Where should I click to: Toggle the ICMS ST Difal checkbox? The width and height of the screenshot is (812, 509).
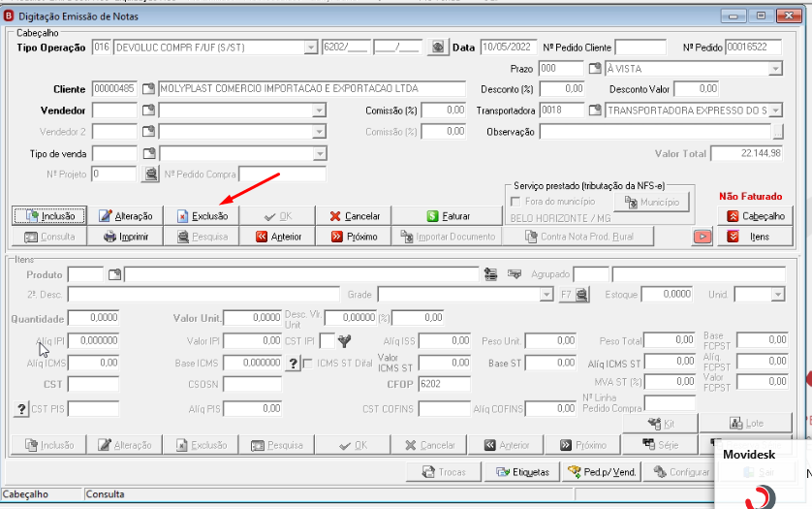pyautogui.click(x=308, y=364)
